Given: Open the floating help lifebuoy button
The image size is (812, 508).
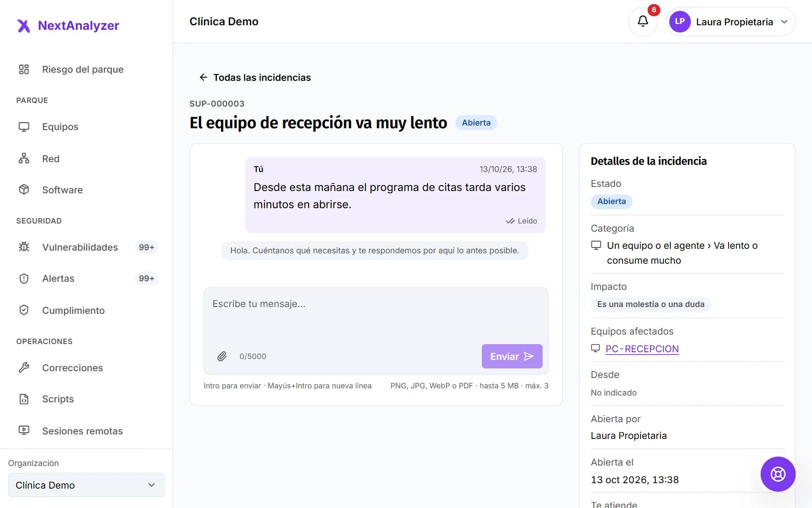Looking at the screenshot, I should pos(778,474).
